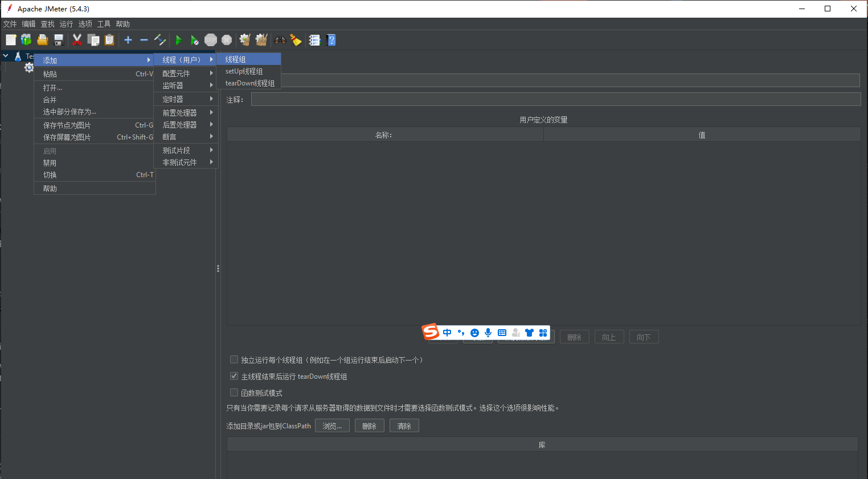Open the Sogou emoji smiley icon

tap(474, 333)
